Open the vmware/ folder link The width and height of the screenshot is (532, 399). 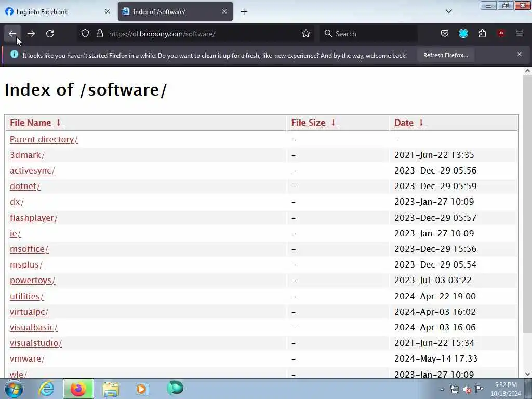(x=27, y=358)
